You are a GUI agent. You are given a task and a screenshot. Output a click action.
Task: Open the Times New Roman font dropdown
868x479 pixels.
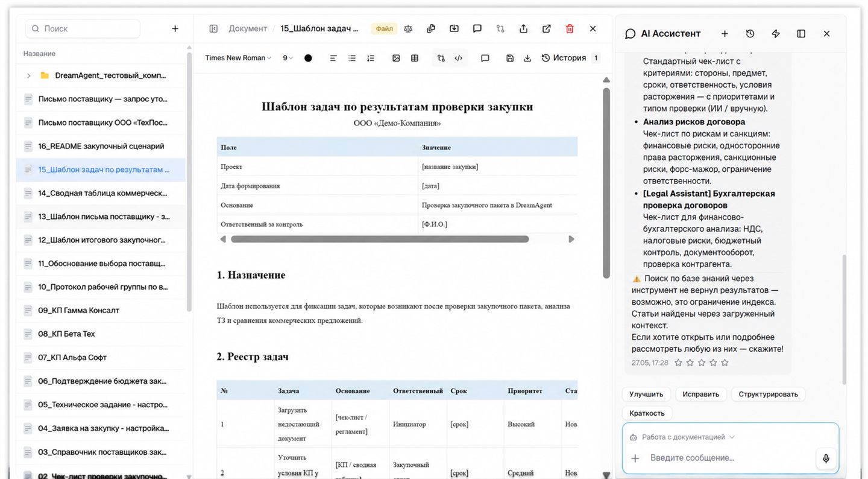click(x=238, y=58)
